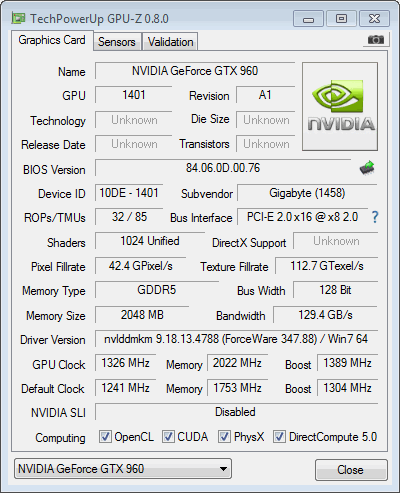Click the Close button
This screenshot has width=400, height=493.
[351, 470]
